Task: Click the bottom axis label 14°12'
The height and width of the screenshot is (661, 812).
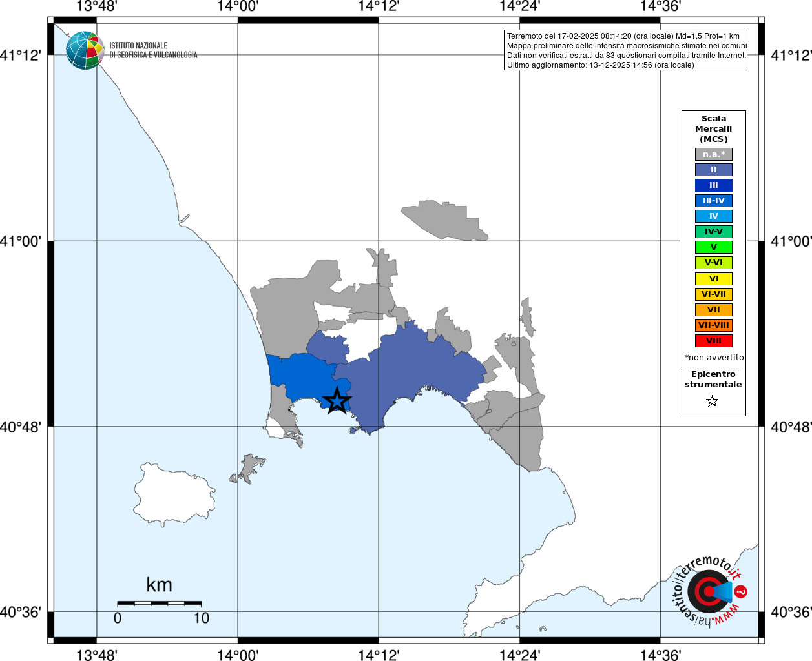Action: 379,655
